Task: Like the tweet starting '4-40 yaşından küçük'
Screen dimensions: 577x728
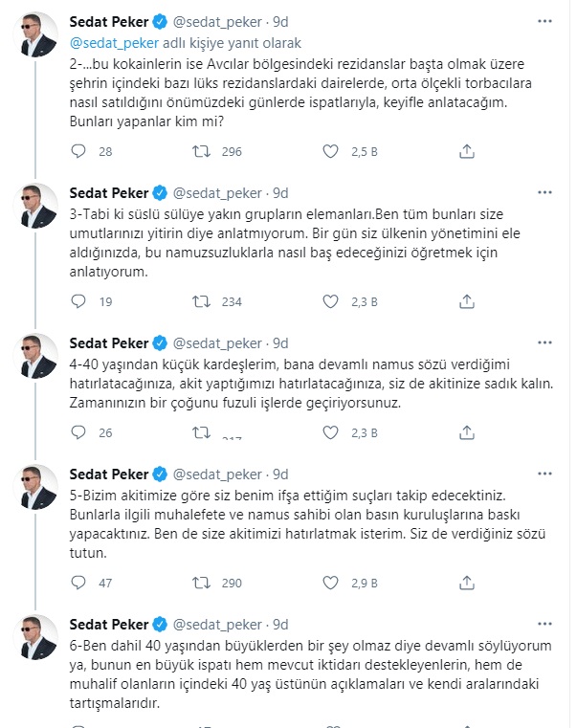Action: pyautogui.click(x=330, y=432)
